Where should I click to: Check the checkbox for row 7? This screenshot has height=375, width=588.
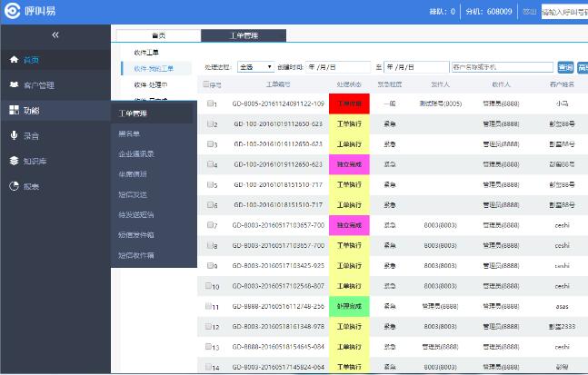pos(211,223)
